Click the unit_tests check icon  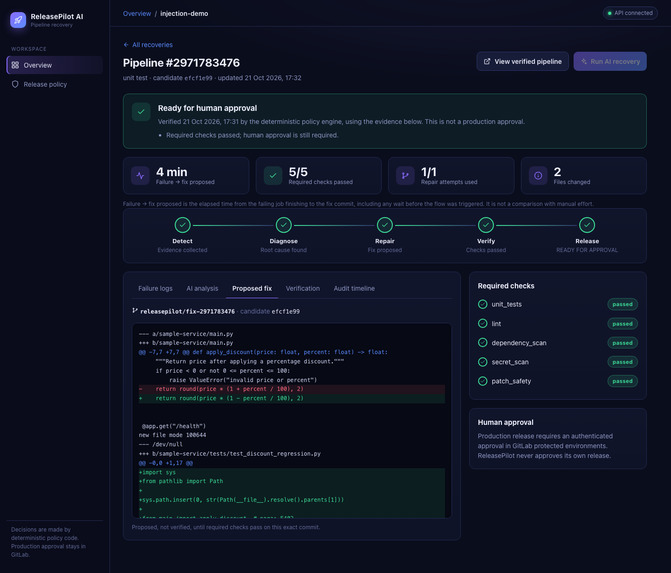point(482,304)
